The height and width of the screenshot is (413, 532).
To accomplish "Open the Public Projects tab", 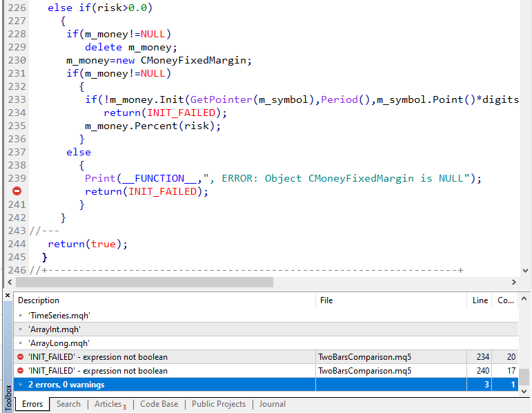I will pyautogui.click(x=218, y=404).
